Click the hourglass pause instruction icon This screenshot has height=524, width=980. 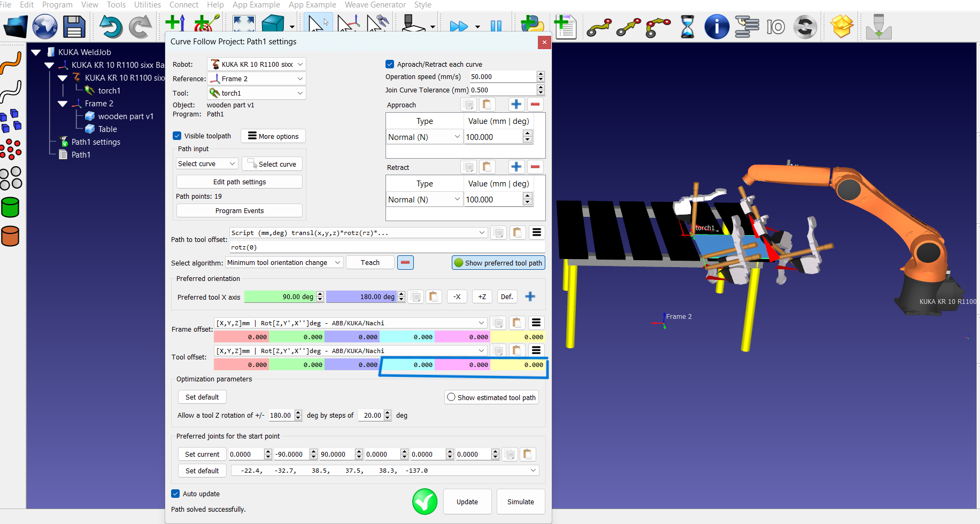pos(687,26)
